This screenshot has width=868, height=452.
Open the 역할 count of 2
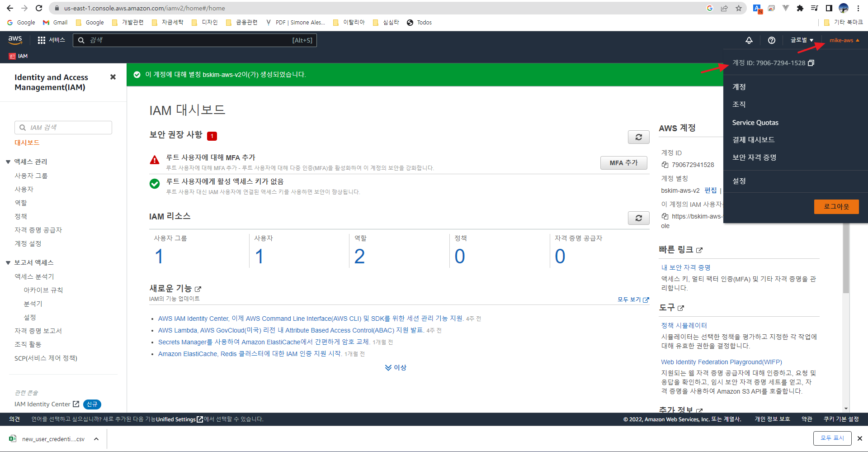[x=359, y=257]
